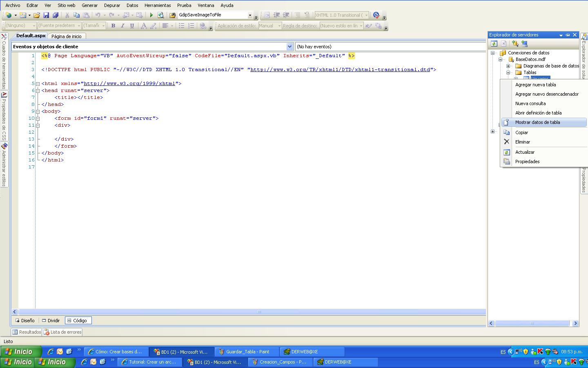588x368 pixels.
Task: Toggle auto-hide pin on Explorador de servidores
Action: coord(568,35)
